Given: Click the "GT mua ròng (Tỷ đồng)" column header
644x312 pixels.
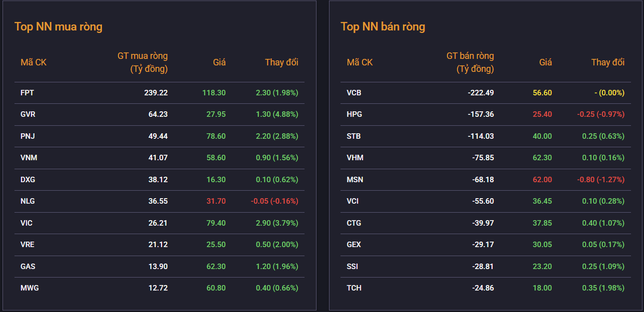Looking at the screenshot, I should (142, 62).
